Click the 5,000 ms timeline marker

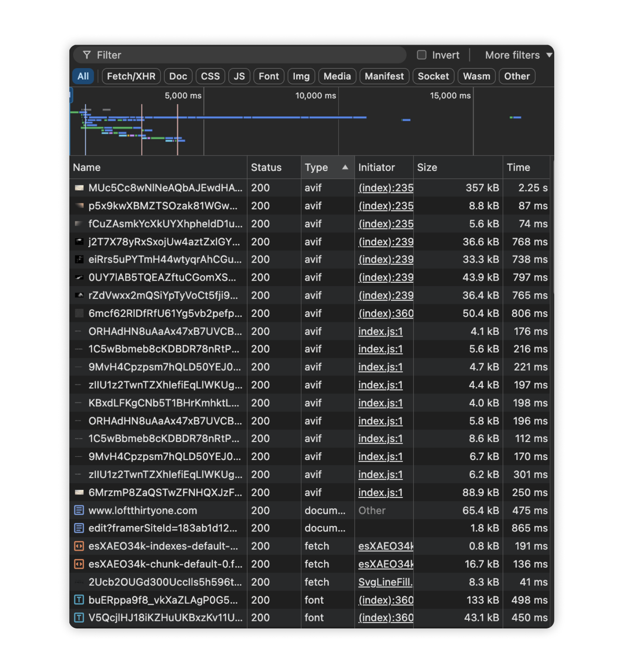click(183, 95)
